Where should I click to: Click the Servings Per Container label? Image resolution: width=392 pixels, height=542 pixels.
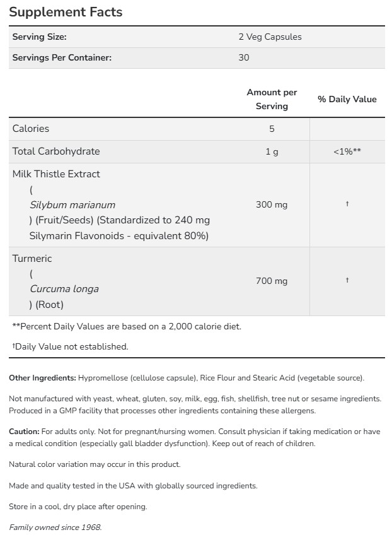(x=62, y=57)
